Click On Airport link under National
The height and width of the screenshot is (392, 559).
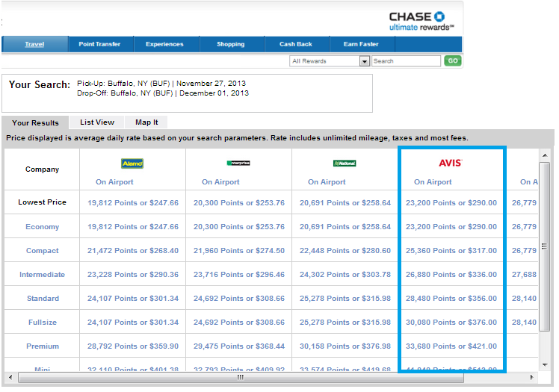(x=327, y=182)
